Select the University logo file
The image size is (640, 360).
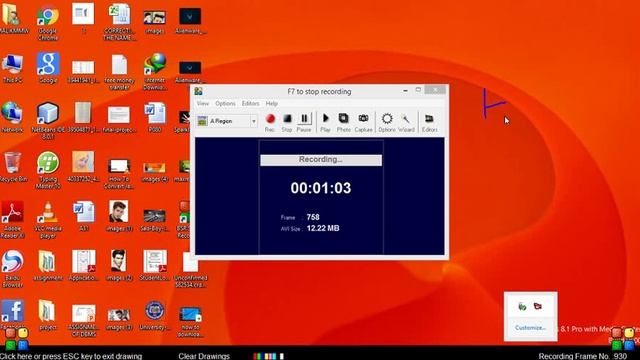click(155, 315)
